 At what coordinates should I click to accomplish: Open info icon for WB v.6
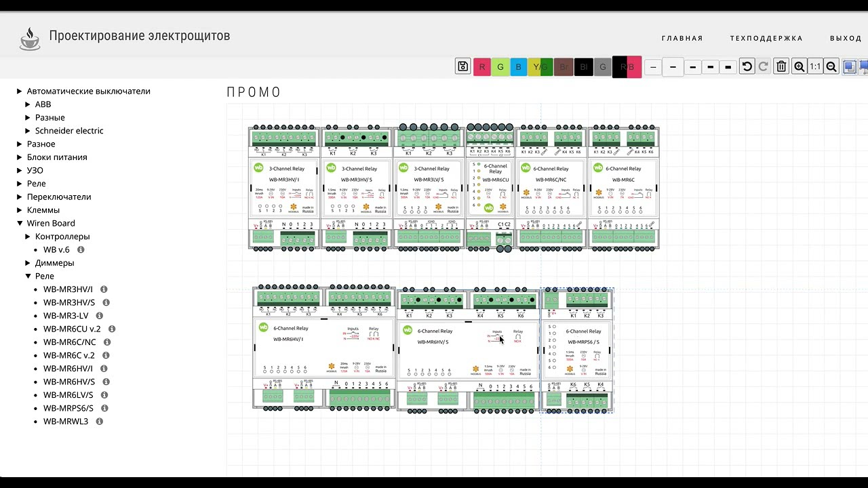tap(81, 249)
